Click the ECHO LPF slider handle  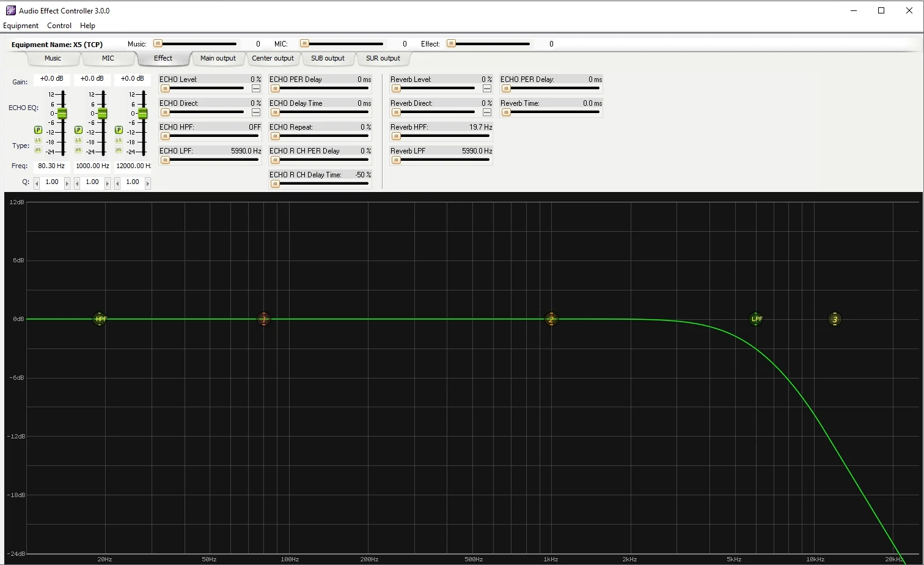[165, 160]
